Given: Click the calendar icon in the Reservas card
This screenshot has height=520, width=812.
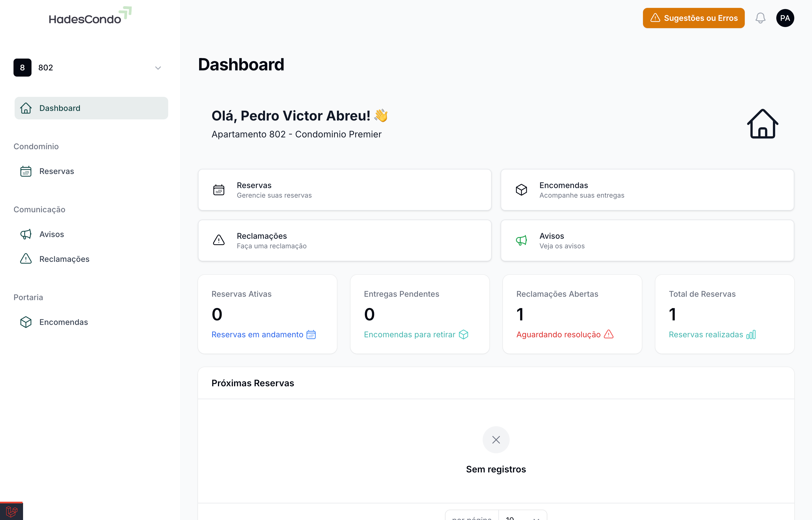Looking at the screenshot, I should 219,190.
